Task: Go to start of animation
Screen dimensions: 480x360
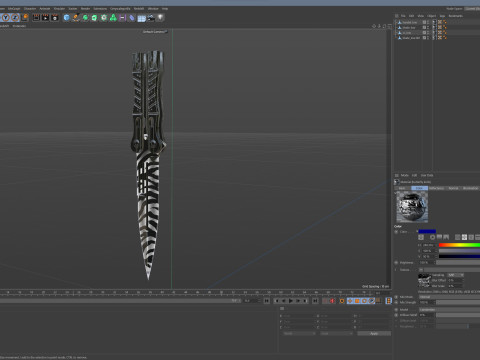Action: coord(267,301)
